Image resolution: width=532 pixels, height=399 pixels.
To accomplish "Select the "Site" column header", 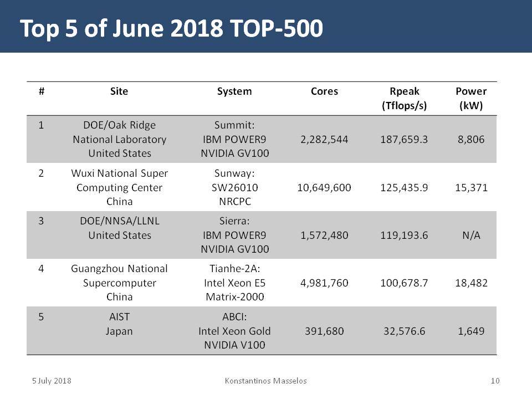I will [x=119, y=91].
